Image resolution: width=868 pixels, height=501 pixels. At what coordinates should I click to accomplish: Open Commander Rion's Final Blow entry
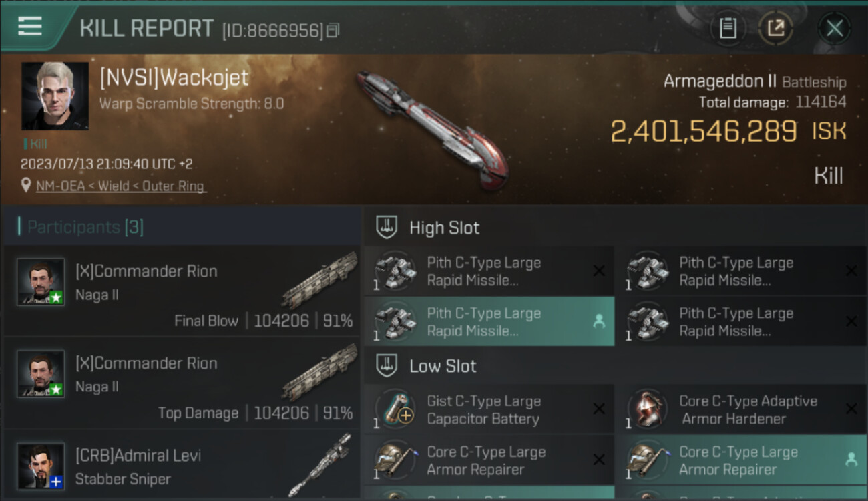(x=182, y=290)
